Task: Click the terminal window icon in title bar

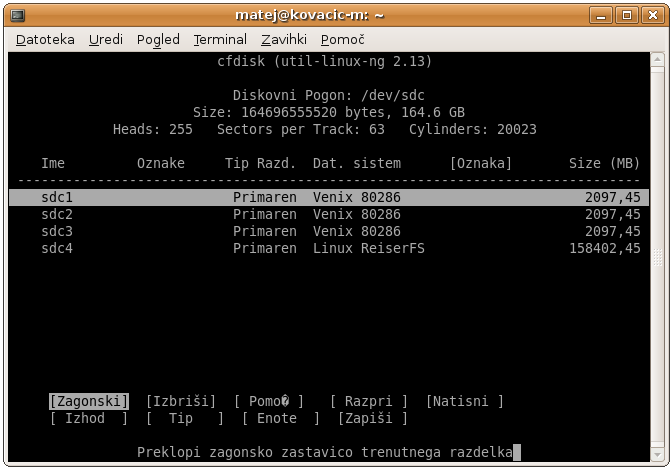Action: 18,15
